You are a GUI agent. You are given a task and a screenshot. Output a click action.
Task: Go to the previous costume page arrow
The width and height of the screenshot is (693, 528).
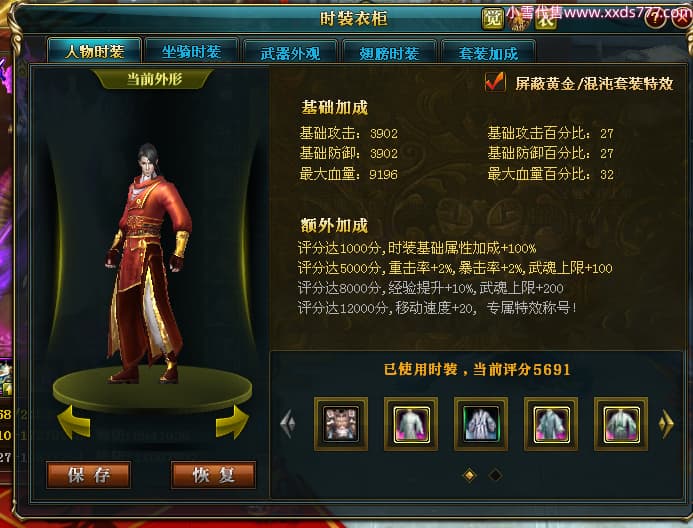288,424
